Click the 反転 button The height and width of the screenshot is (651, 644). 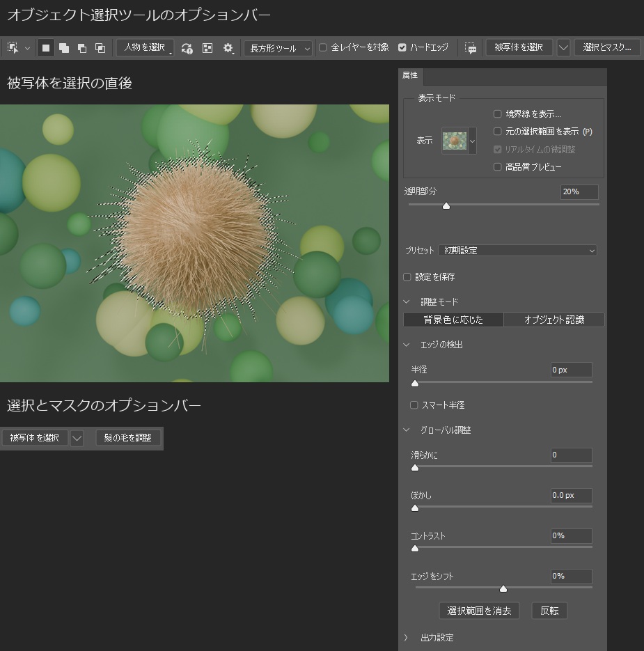tap(549, 611)
